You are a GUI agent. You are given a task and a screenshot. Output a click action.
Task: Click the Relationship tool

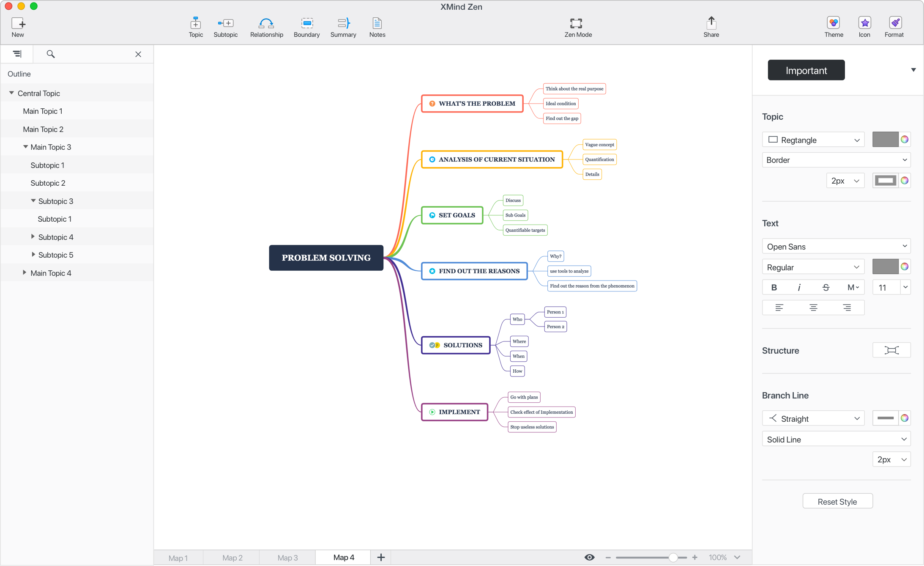[x=266, y=26]
